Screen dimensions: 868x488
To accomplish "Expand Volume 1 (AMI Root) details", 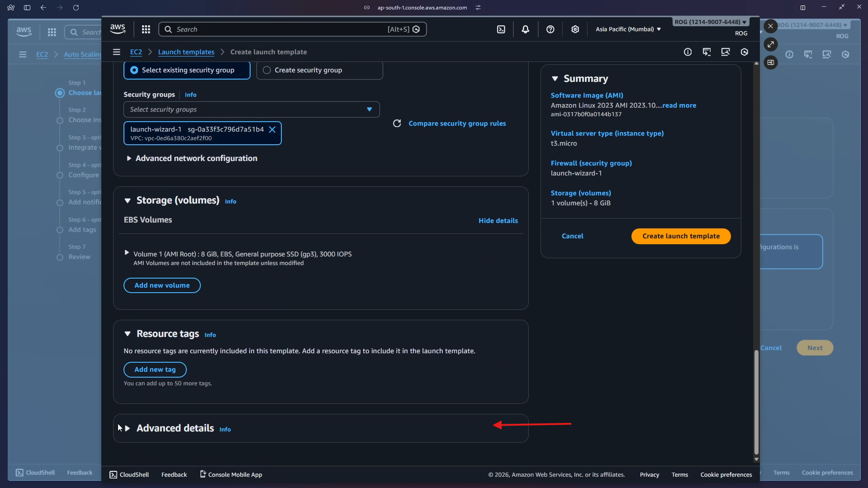I will pyautogui.click(x=127, y=253).
